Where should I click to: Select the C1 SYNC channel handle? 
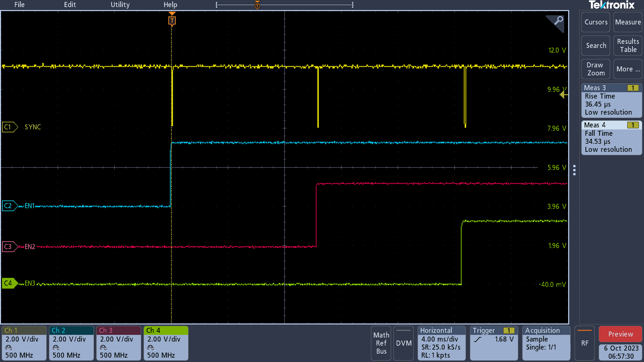tap(9, 127)
